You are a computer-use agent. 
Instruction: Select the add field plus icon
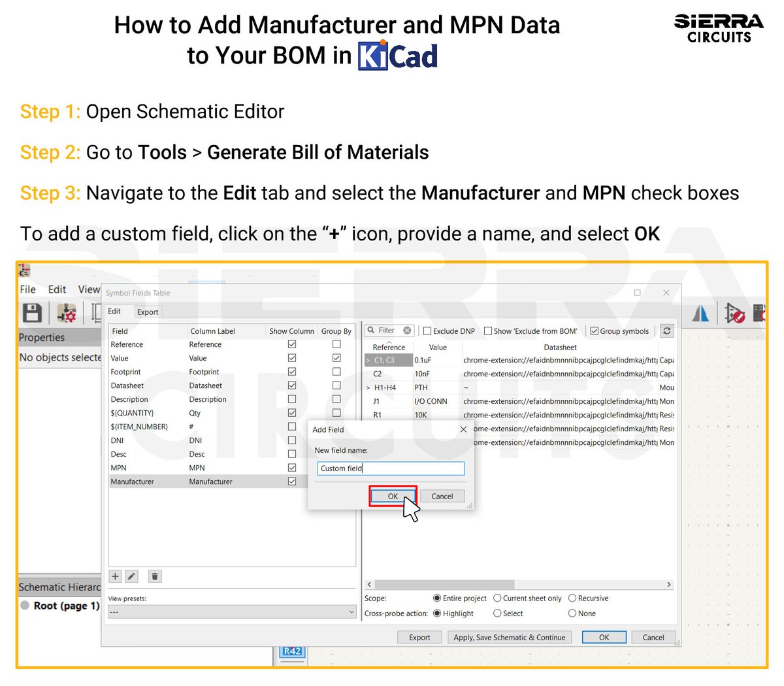point(115,576)
